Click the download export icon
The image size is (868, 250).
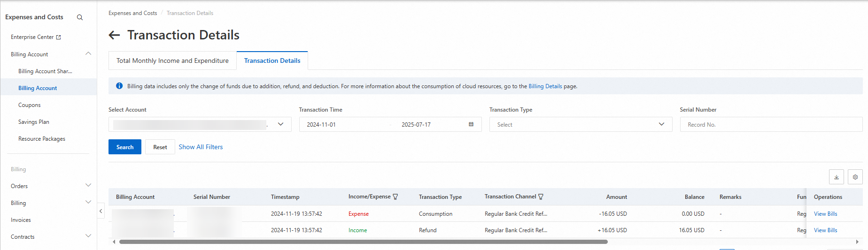836,177
